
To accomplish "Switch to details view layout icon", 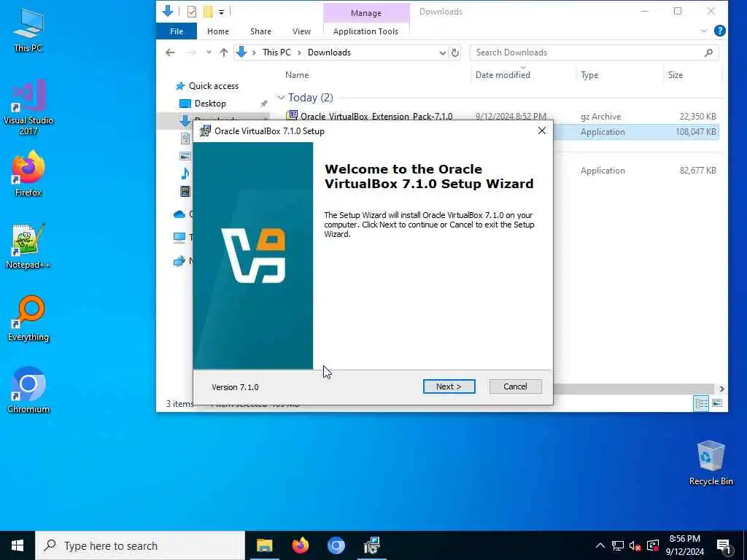I will point(701,403).
